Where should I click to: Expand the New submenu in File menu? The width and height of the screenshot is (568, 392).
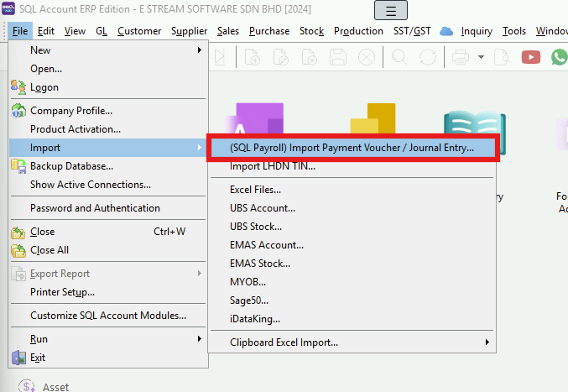(x=108, y=50)
